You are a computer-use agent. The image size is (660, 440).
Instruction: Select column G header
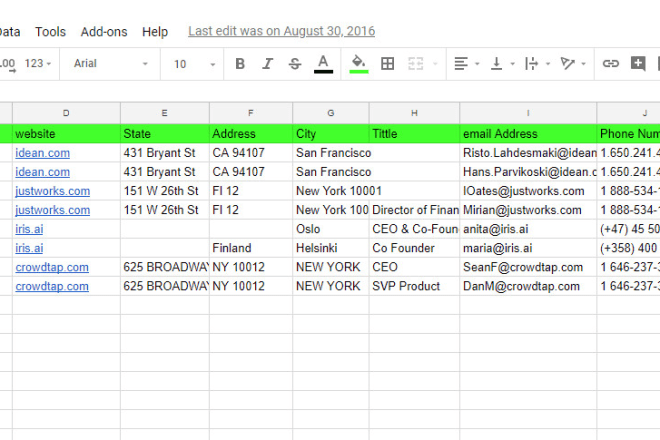pos(331,113)
